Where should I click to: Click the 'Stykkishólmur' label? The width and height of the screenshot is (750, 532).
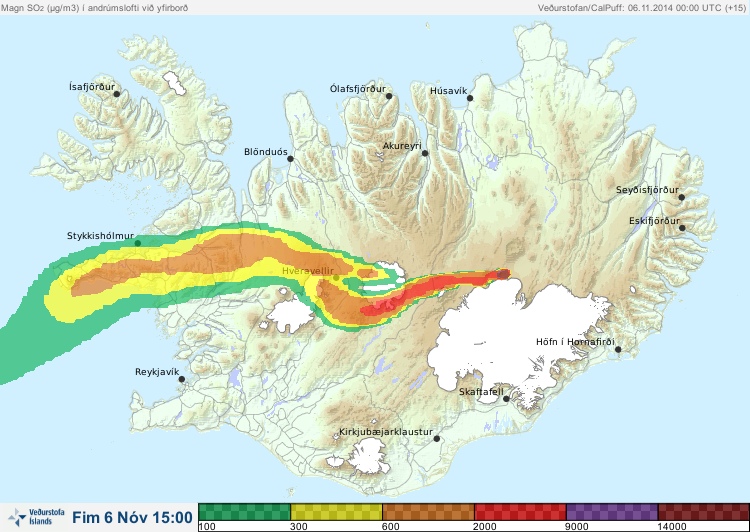[x=100, y=236]
